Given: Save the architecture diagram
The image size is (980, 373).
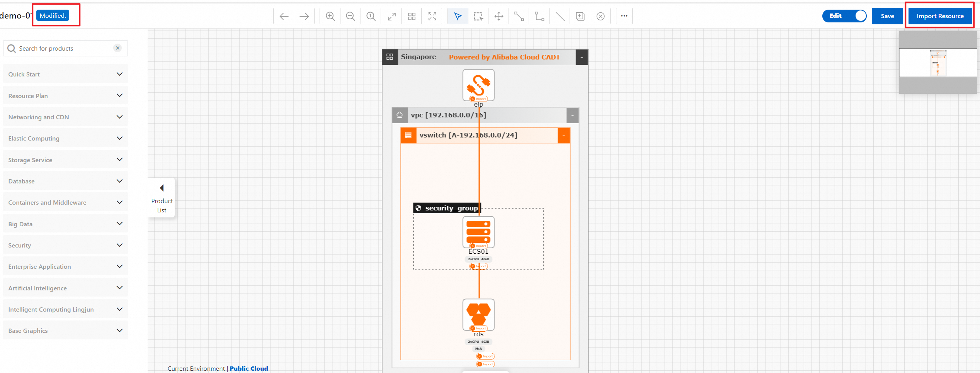Looking at the screenshot, I should point(887,16).
